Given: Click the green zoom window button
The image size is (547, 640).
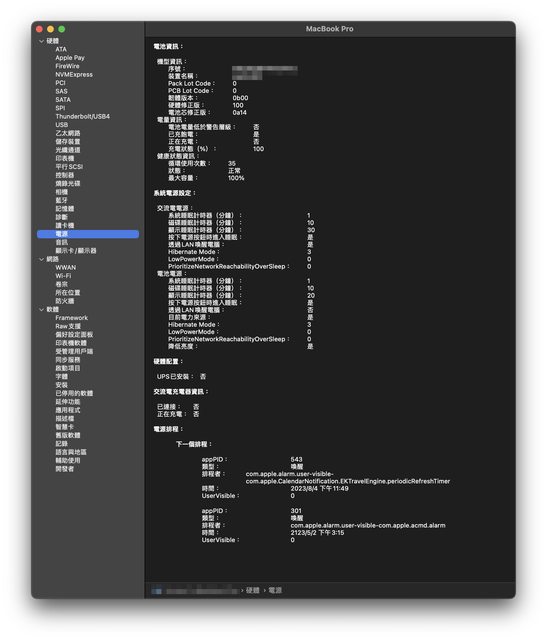Looking at the screenshot, I should (62, 29).
